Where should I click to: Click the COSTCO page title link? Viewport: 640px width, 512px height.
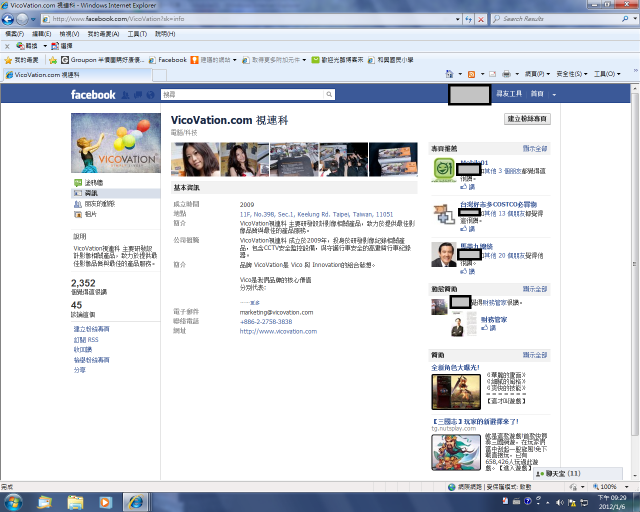click(x=498, y=204)
